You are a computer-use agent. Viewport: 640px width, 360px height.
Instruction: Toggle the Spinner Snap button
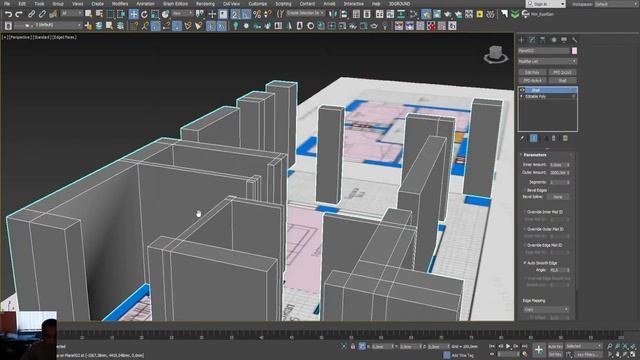267,14
